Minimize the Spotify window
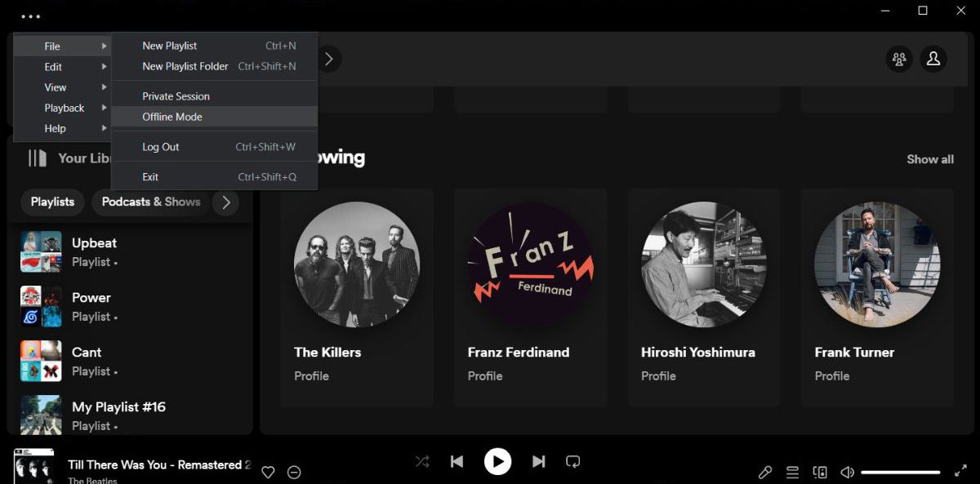Image resolution: width=980 pixels, height=484 pixels. (885, 11)
